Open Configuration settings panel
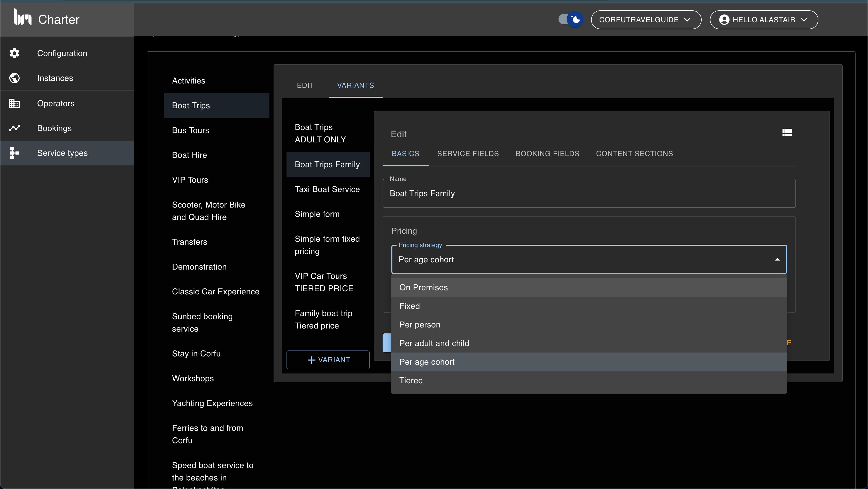The image size is (868, 489). pos(62,53)
